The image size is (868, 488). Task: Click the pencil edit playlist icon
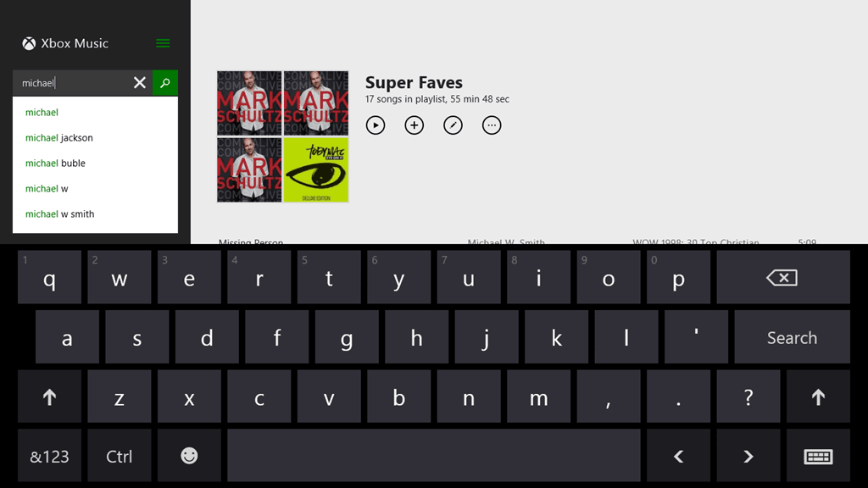[453, 125]
